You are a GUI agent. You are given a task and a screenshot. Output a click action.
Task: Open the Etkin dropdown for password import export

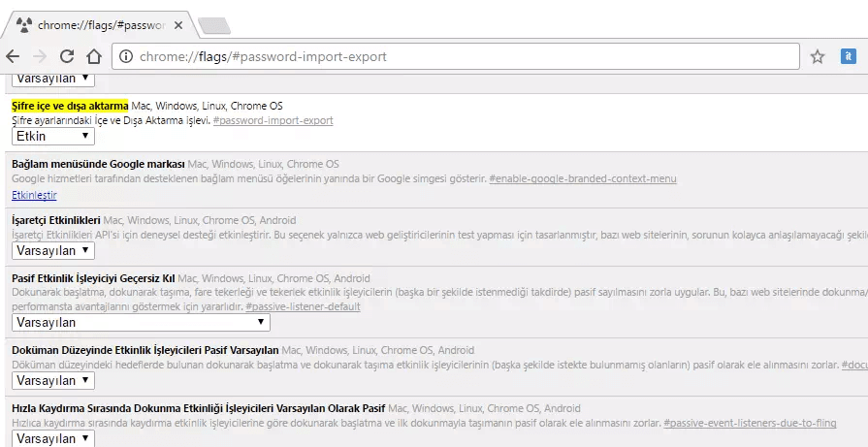coord(53,136)
